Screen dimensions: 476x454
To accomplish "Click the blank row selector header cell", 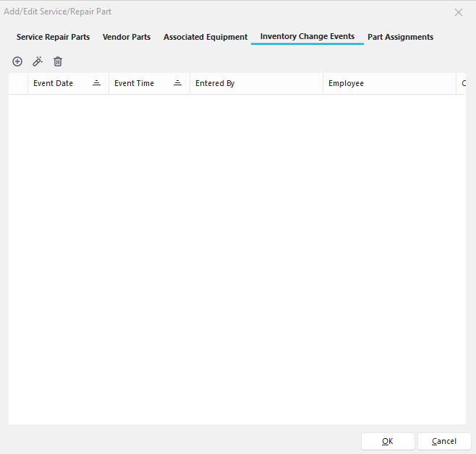I will click(18, 83).
